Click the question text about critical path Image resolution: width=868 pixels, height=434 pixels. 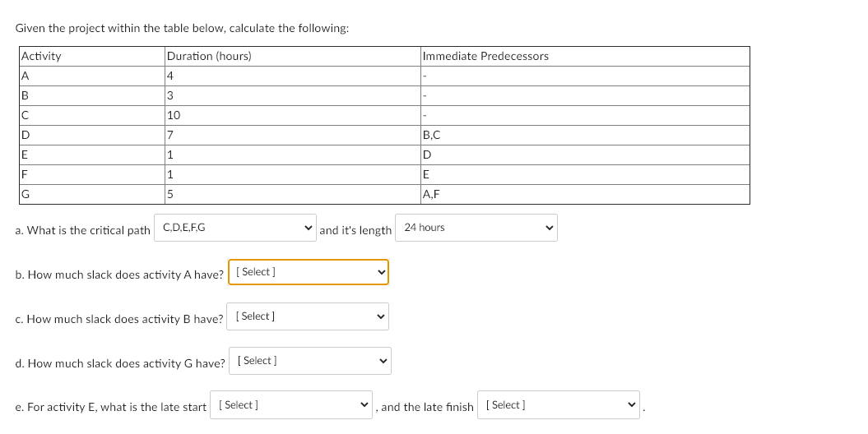click(83, 231)
